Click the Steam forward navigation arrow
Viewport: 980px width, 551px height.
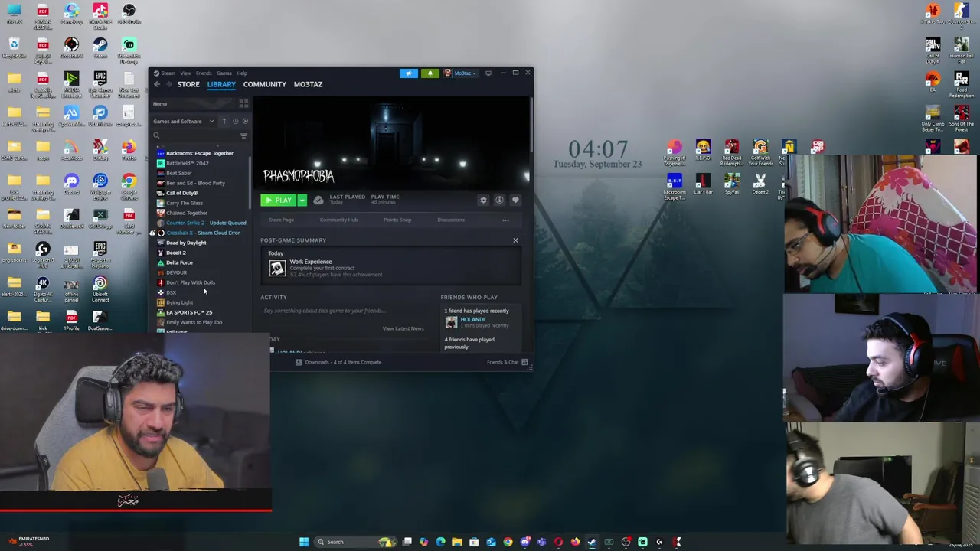(168, 84)
